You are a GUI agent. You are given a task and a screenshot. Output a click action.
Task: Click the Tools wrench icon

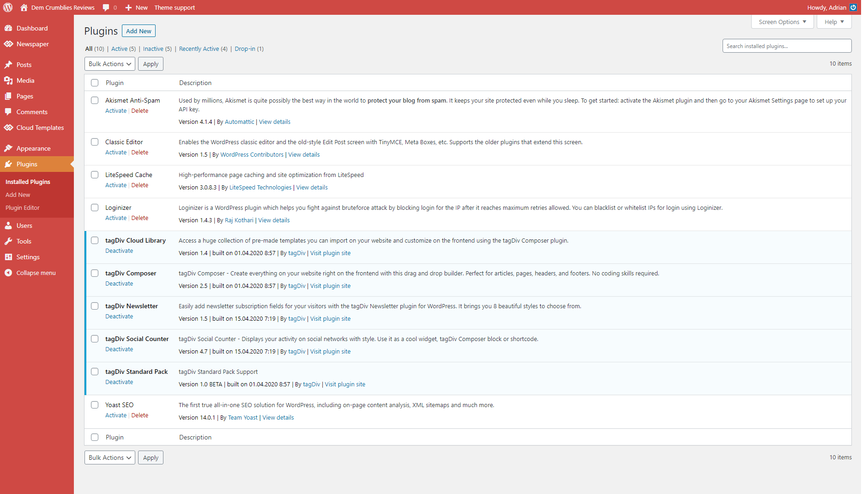[8, 241]
